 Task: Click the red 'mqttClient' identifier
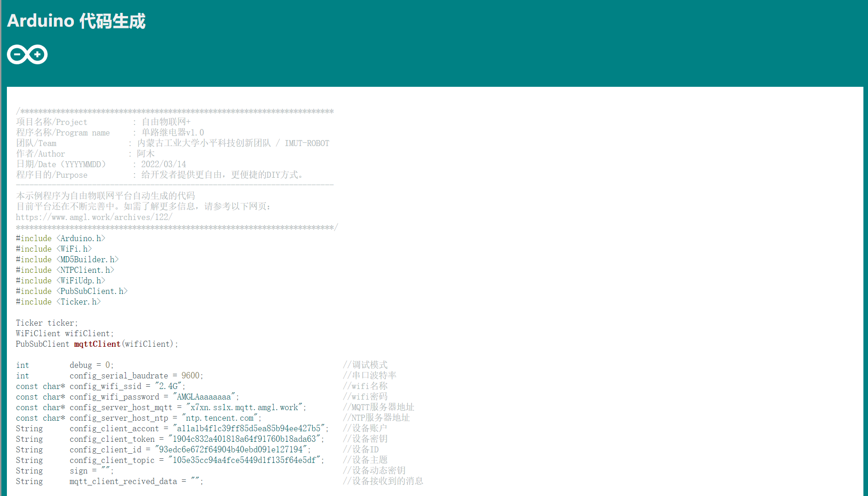pyautogui.click(x=97, y=344)
